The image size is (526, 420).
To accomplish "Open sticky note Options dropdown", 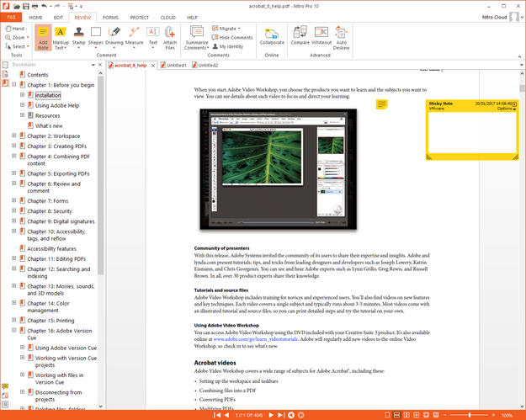I will pyautogui.click(x=507, y=109).
